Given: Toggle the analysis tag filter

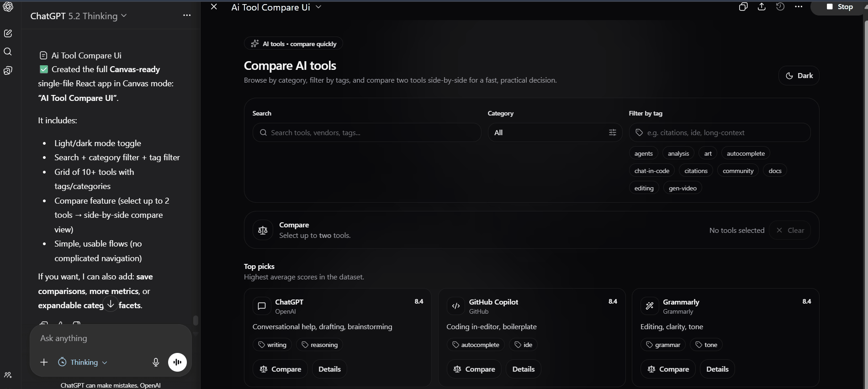Looking at the screenshot, I should (x=678, y=153).
